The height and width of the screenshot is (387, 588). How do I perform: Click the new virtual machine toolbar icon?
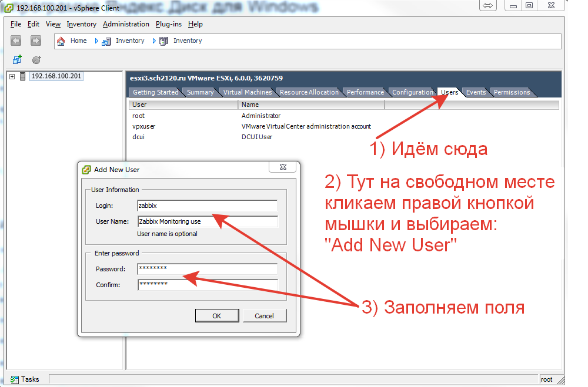[x=17, y=60]
